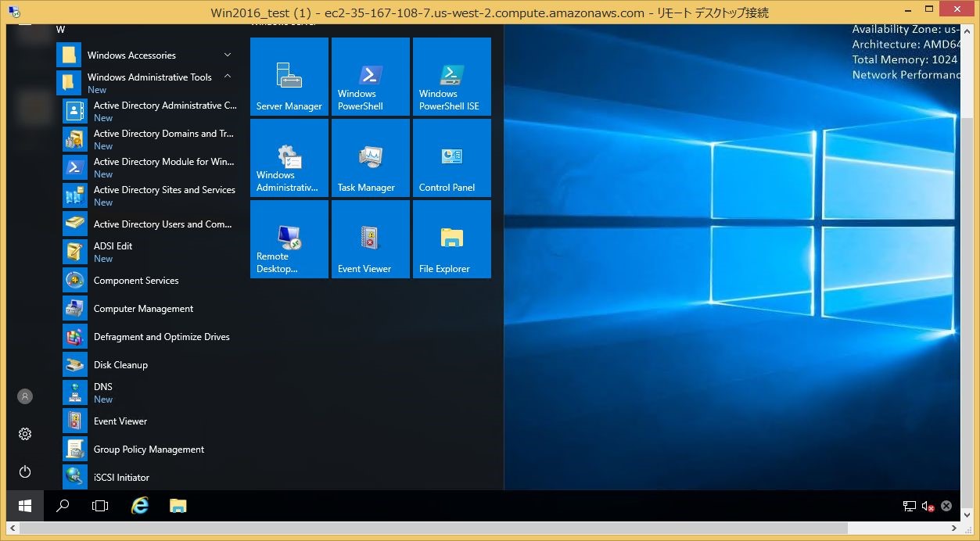This screenshot has height=541, width=980.
Task: Open Active Directory Domains and Trusts
Action: click(x=150, y=139)
